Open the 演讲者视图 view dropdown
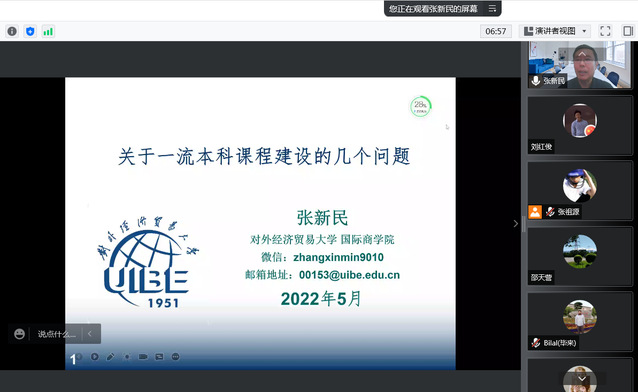The width and height of the screenshot is (638, 392). (555, 31)
